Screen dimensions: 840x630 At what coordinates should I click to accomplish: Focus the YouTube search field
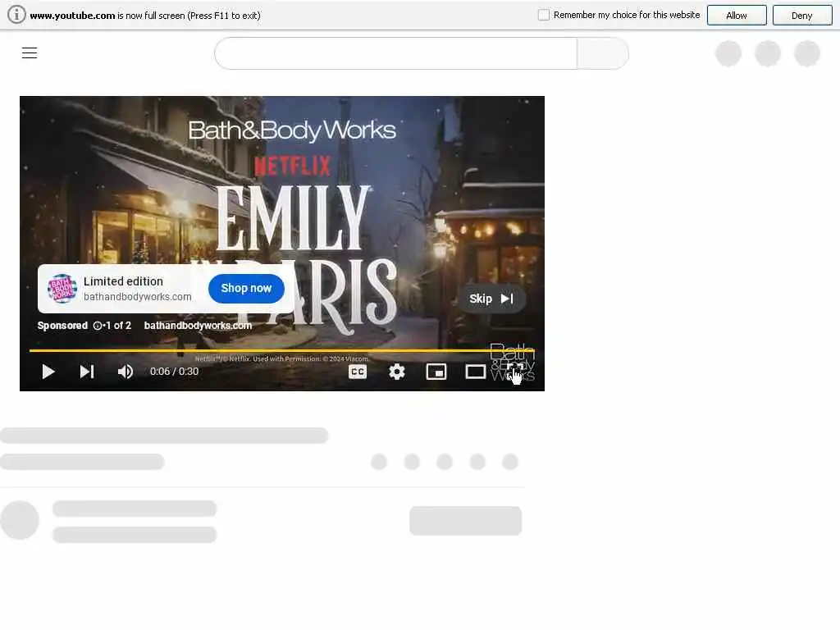coord(396,53)
